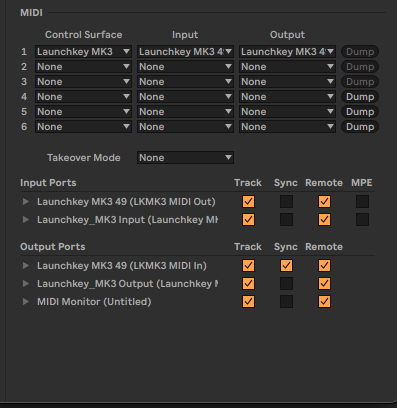Open the Takeover Mode dropdown
The width and height of the screenshot is (397, 408).
coord(185,158)
